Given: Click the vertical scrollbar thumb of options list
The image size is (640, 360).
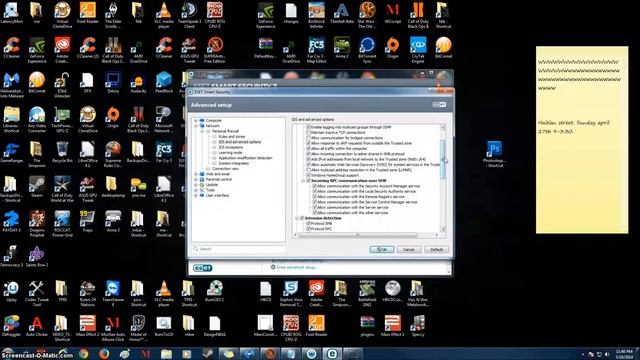Looking at the screenshot, I should [x=443, y=159].
